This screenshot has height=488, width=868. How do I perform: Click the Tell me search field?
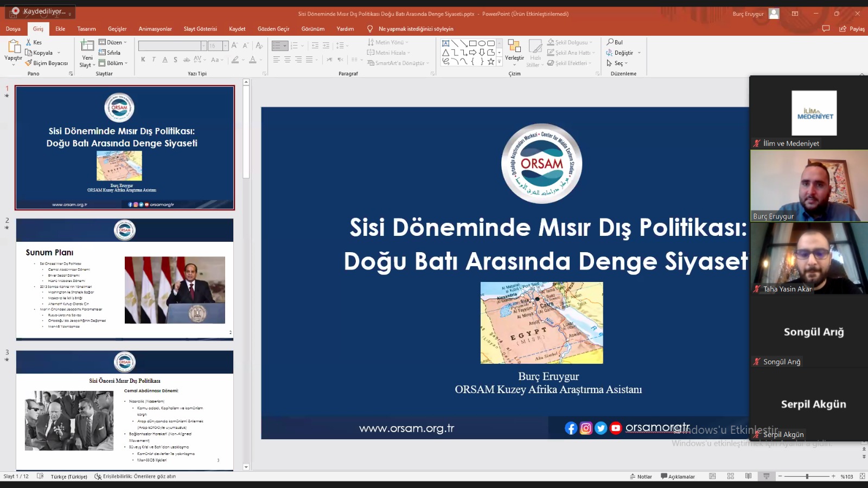pyautogui.click(x=416, y=29)
